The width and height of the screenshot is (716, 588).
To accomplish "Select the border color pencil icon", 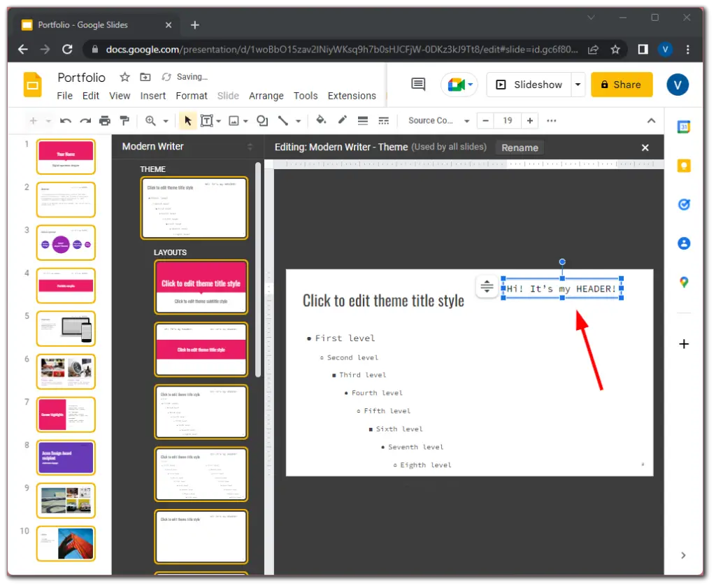I will click(341, 120).
